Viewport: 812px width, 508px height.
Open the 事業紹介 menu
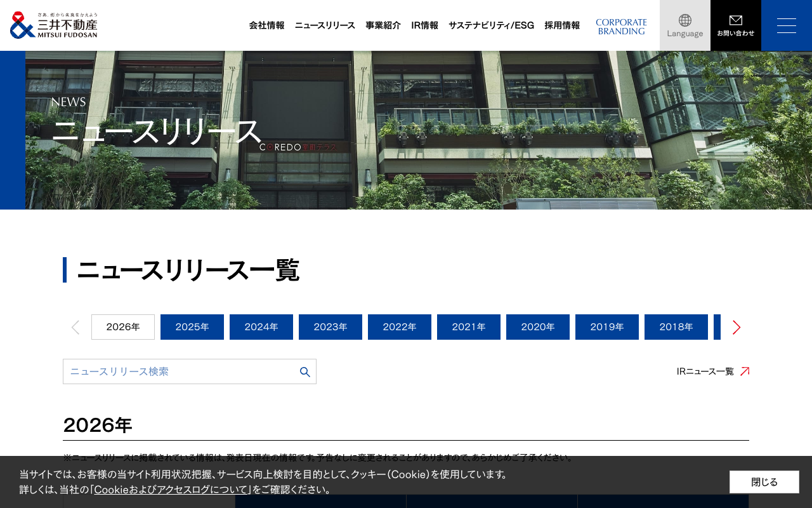pos(383,25)
